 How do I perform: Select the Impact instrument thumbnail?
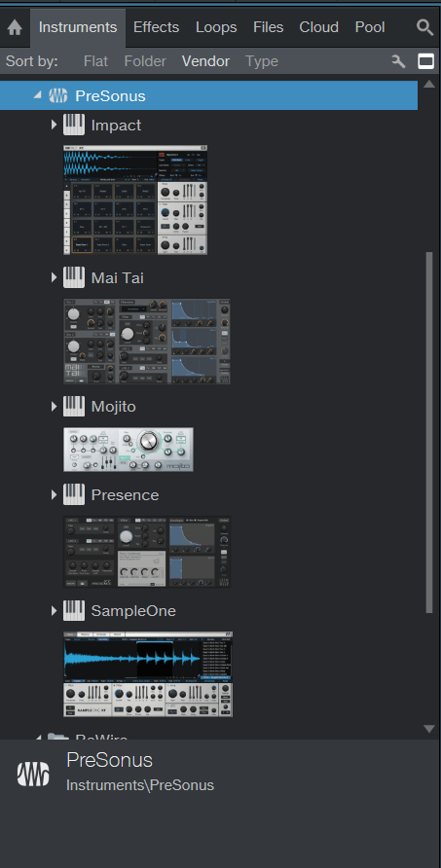coord(135,199)
